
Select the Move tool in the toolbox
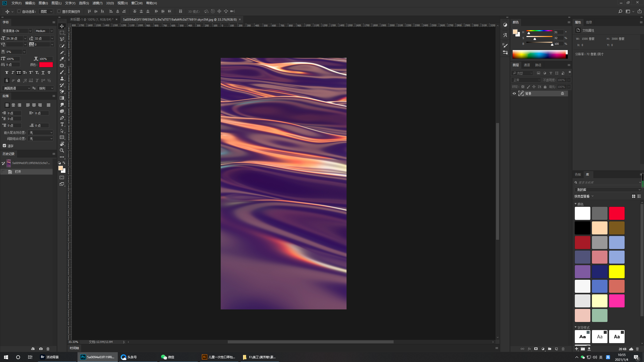coord(62,26)
